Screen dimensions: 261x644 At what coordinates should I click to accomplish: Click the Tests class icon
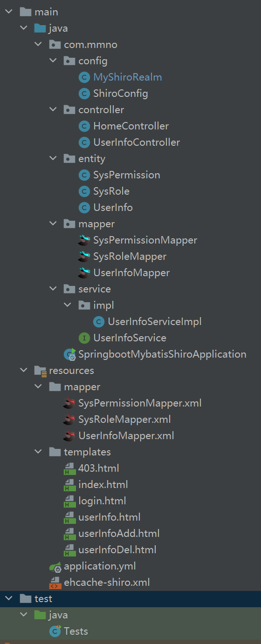[x=55, y=631]
